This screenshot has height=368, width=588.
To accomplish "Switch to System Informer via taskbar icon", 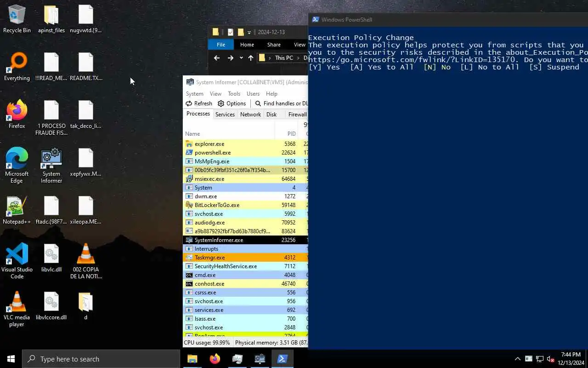I will coord(260,359).
